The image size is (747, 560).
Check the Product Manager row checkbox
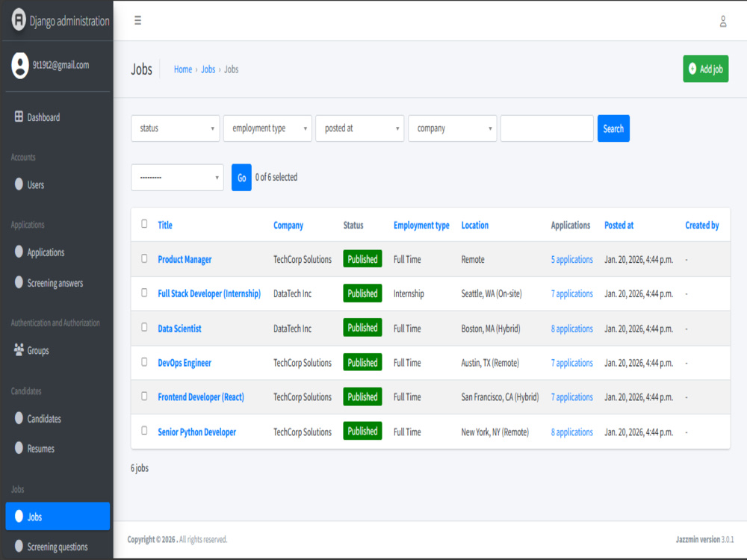(144, 258)
